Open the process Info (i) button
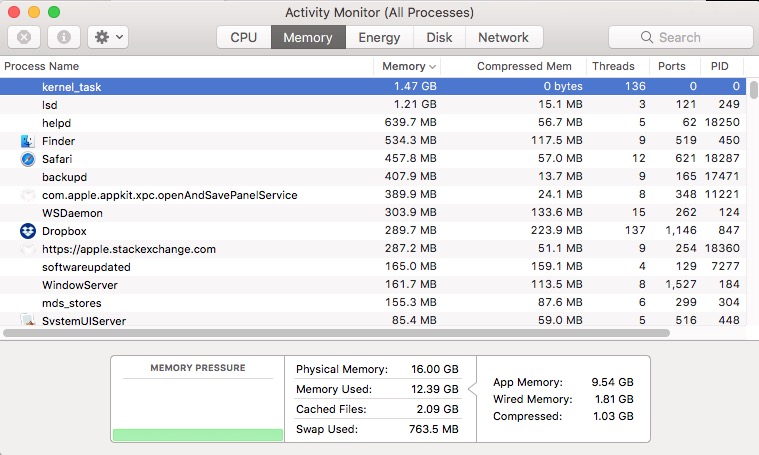 pyautogui.click(x=64, y=37)
